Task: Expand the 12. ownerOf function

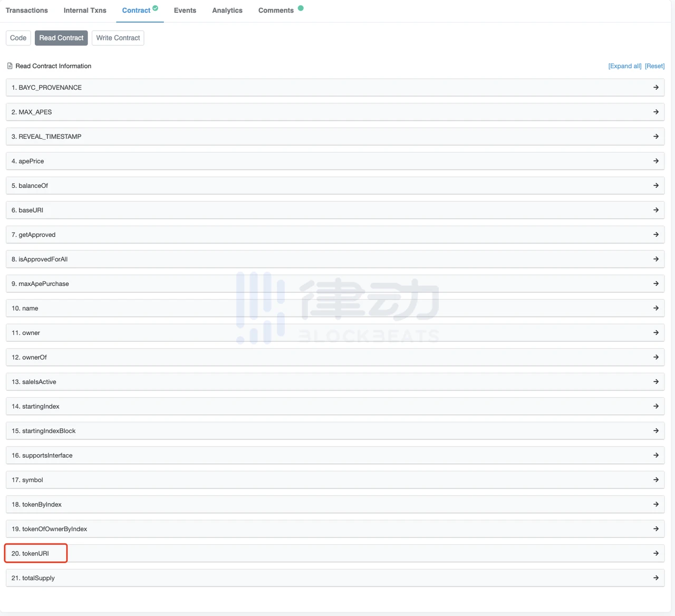Action: point(335,357)
